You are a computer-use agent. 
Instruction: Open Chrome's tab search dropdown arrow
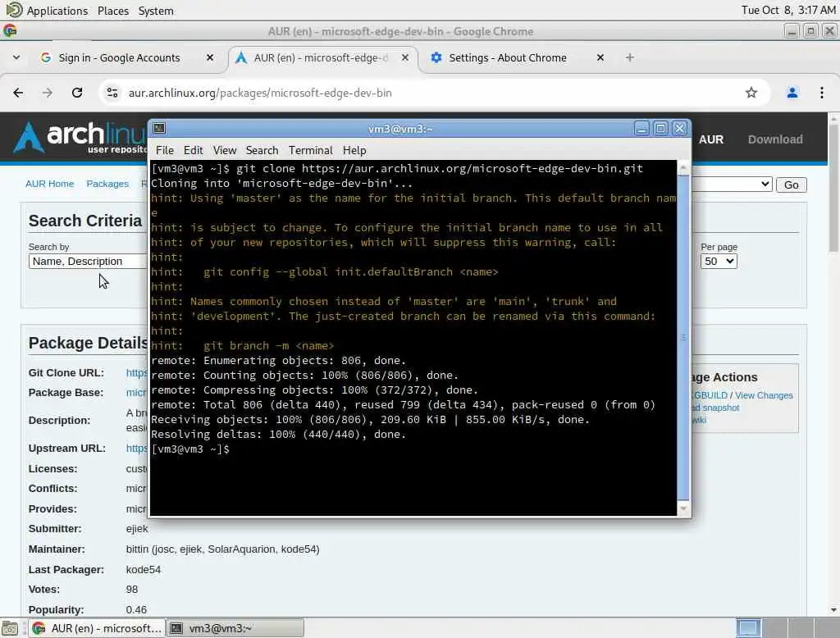click(x=16, y=57)
